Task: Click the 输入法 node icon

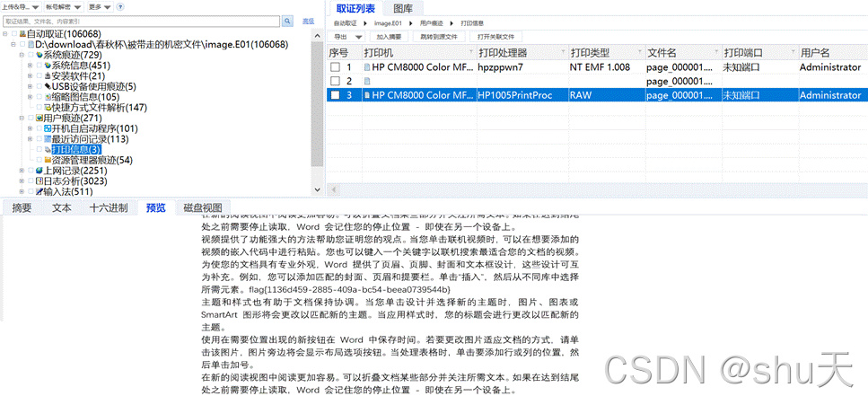Action: 39,191
